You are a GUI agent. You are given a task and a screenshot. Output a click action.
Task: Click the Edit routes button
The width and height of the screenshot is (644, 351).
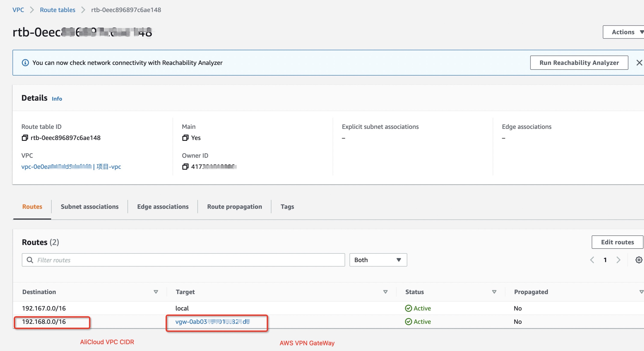[x=617, y=242]
